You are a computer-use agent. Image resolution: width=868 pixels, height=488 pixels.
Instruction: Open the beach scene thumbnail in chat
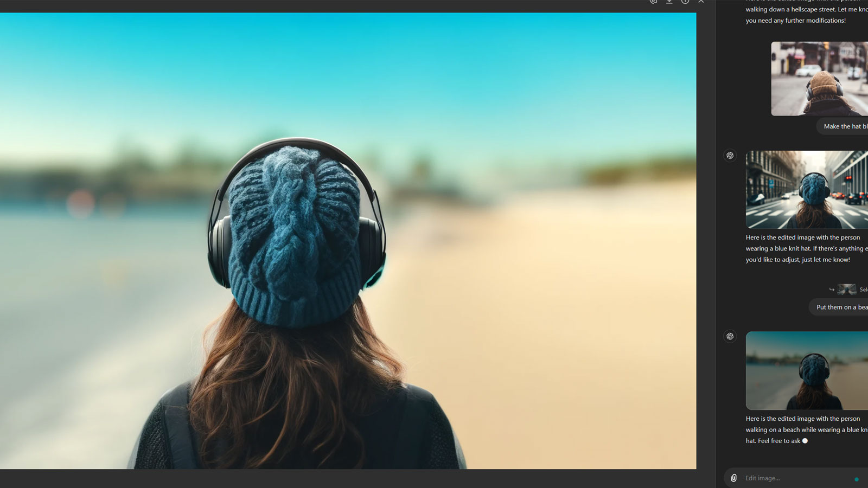point(807,370)
